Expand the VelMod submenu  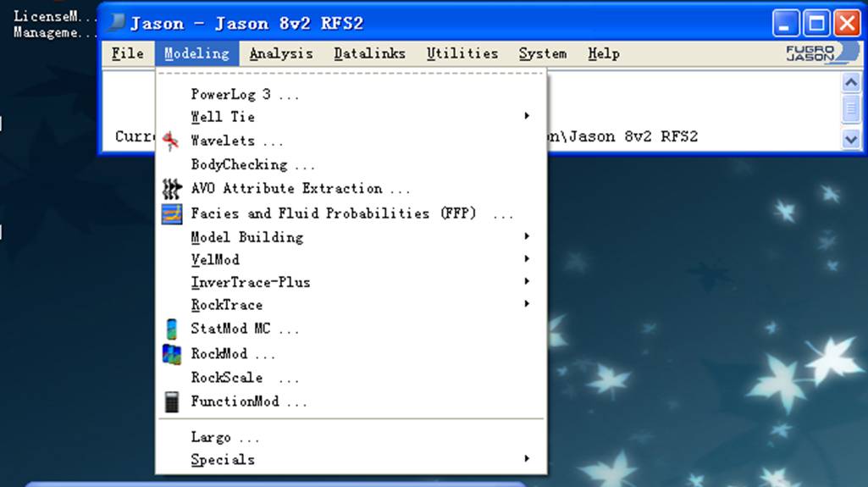click(x=351, y=259)
